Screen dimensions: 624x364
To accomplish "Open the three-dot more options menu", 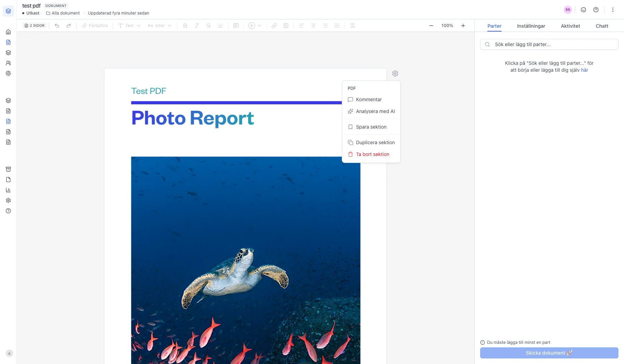I will (613, 10).
